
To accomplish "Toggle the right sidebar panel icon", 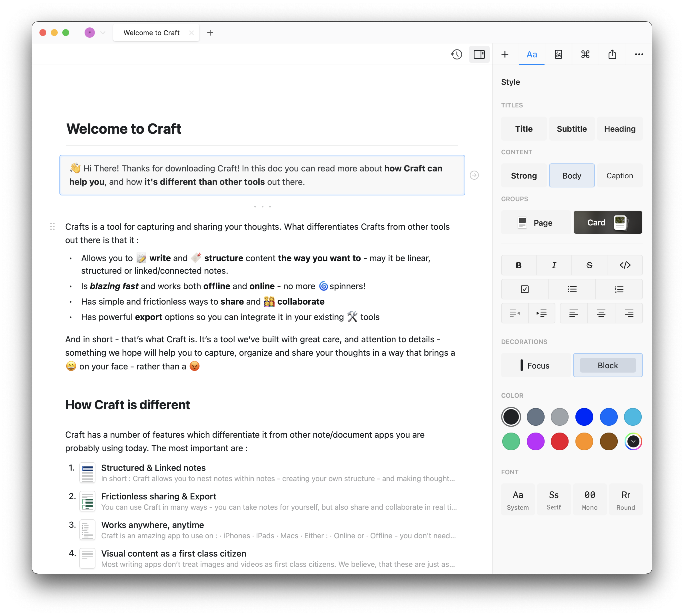I will click(479, 54).
